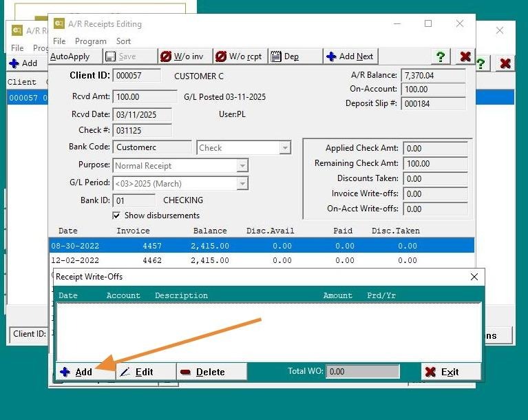Click the A/R Balance field 7,370.04
The width and height of the screenshot is (528, 420).
pyautogui.click(x=434, y=76)
